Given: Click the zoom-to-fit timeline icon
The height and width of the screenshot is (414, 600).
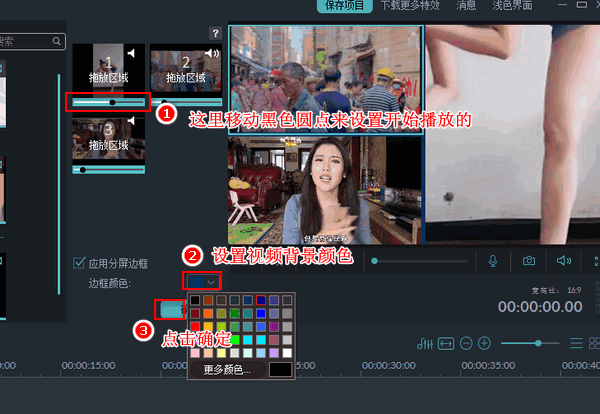Looking at the screenshot, I should tap(446, 343).
